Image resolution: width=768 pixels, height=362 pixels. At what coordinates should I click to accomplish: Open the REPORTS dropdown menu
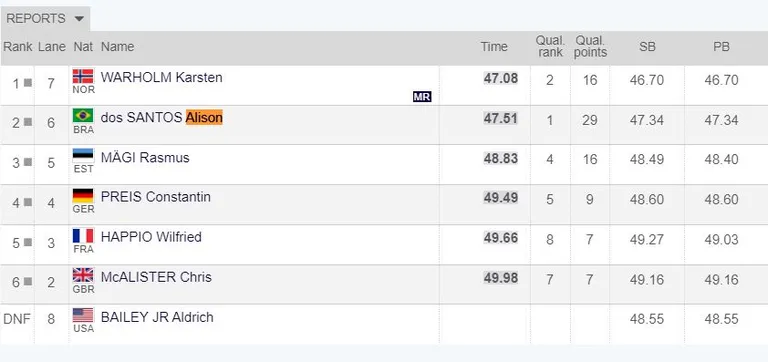point(45,19)
